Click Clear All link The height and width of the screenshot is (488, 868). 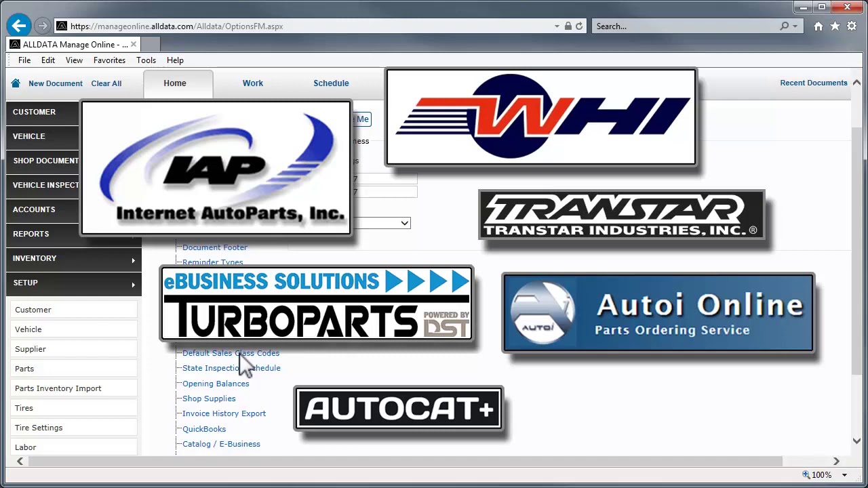106,83
